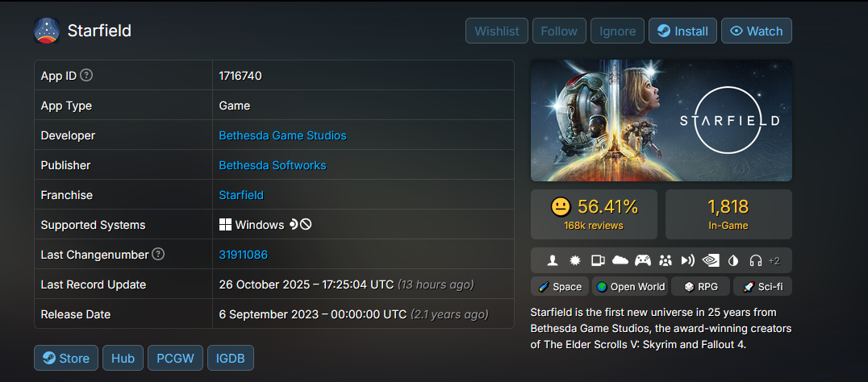Viewport: 868px width, 382px height.
Task: Click the Watch button with eye icon
Action: click(756, 31)
